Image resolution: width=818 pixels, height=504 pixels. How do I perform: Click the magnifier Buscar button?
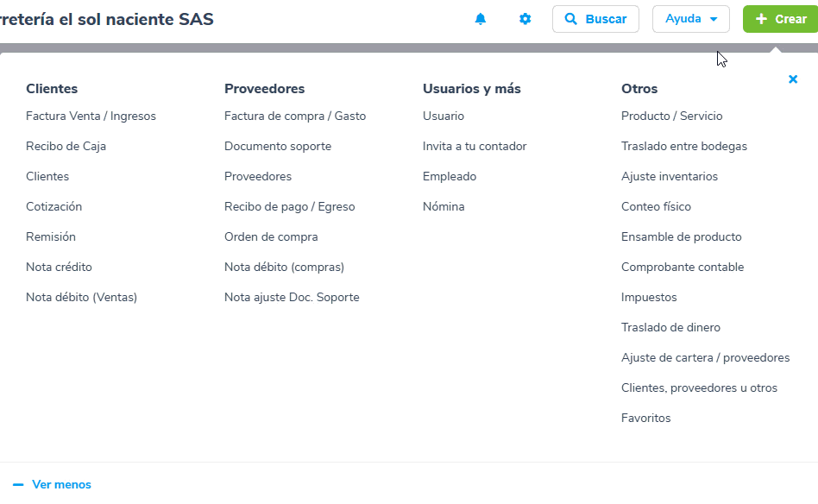point(595,19)
